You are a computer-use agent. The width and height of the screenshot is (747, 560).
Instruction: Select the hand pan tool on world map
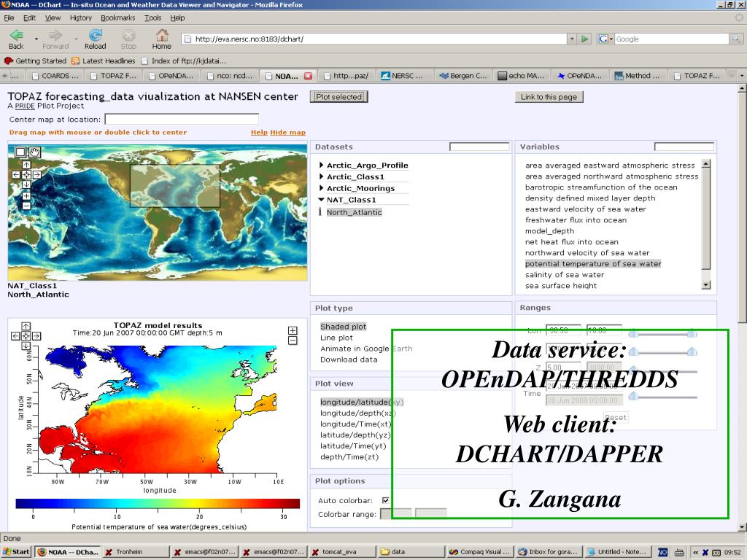click(35, 152)
